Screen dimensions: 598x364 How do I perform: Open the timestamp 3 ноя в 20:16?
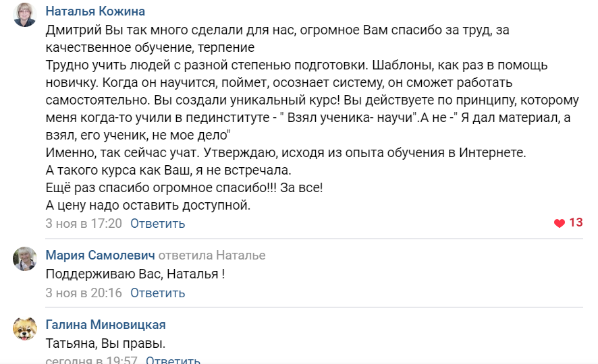click(x=84, y=293)
